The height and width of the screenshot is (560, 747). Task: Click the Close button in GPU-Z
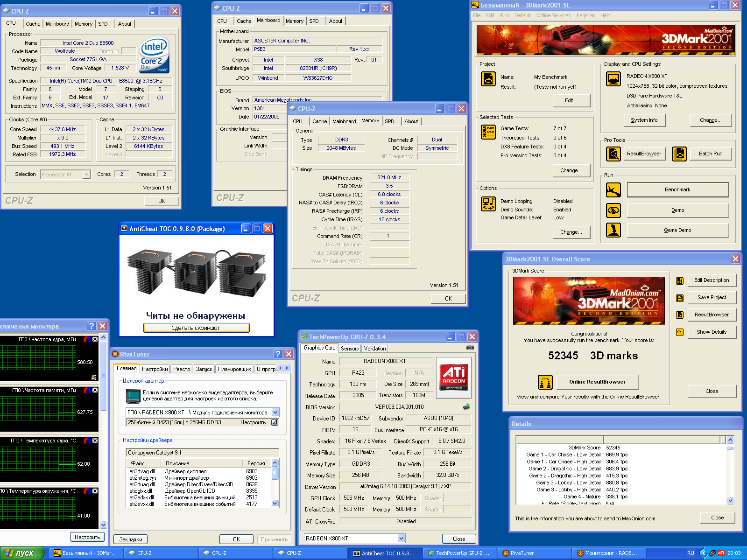[459, 539]
